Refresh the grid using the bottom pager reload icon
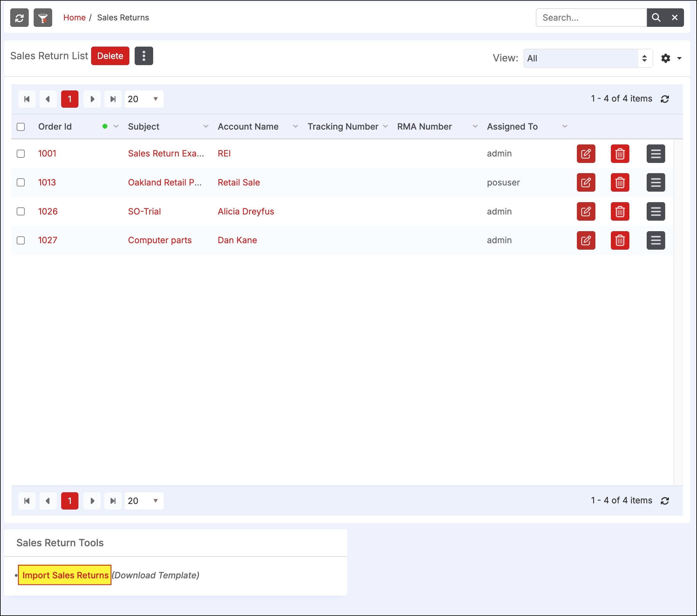The image size is (697, 616). 665,501
